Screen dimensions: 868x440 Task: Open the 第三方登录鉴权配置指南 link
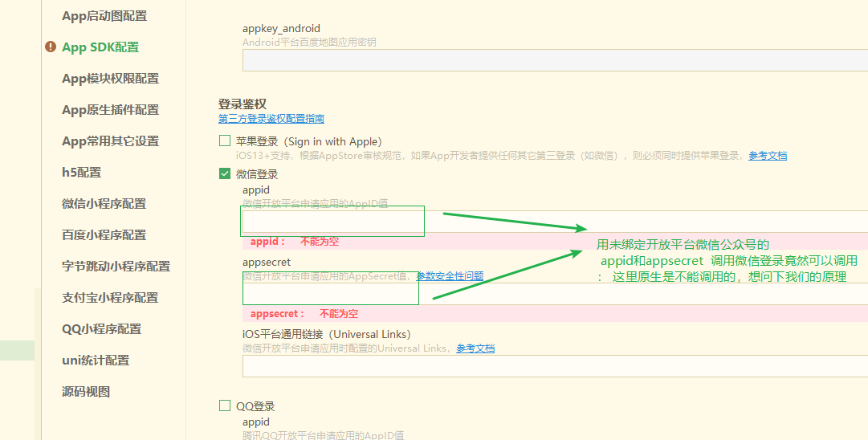[x=271, y=119]
